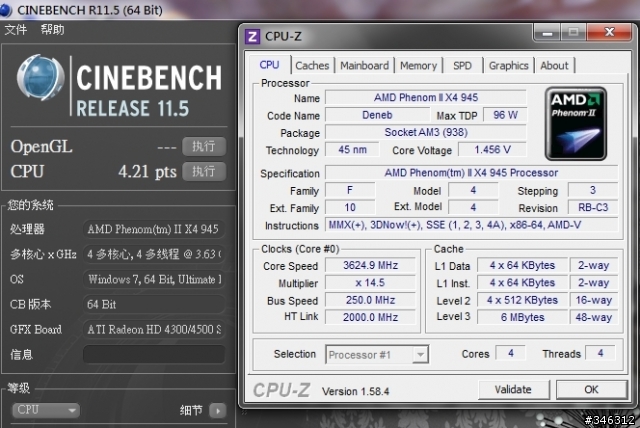
Task: Click the GFX Board field ATI Radeon
Action: click(x=154, y=330)
